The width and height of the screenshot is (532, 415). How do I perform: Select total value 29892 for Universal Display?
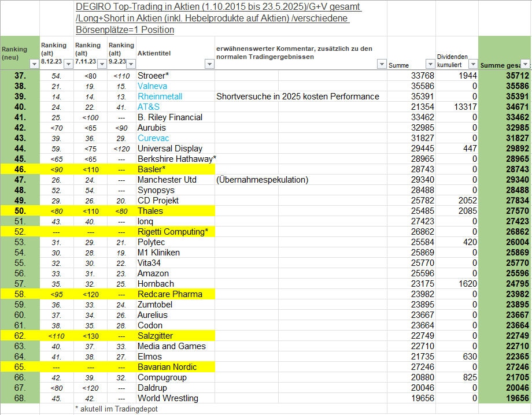(x=518, y=149)
